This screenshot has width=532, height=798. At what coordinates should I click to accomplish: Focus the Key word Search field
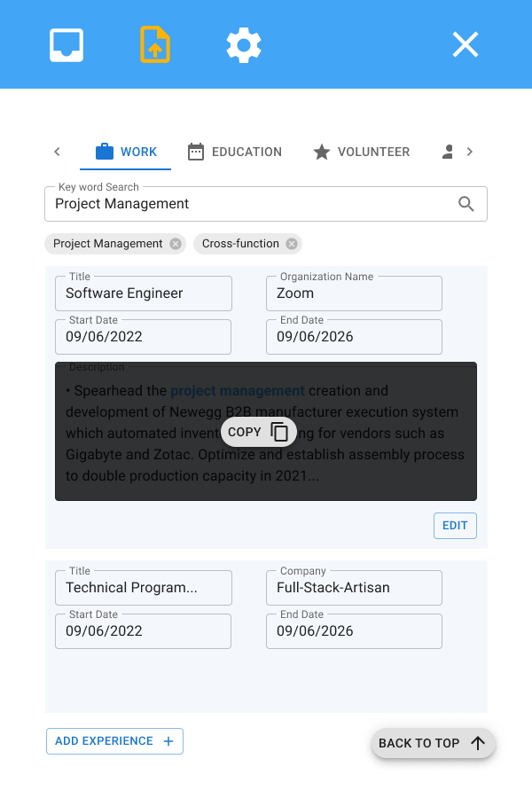coord(248,204)
